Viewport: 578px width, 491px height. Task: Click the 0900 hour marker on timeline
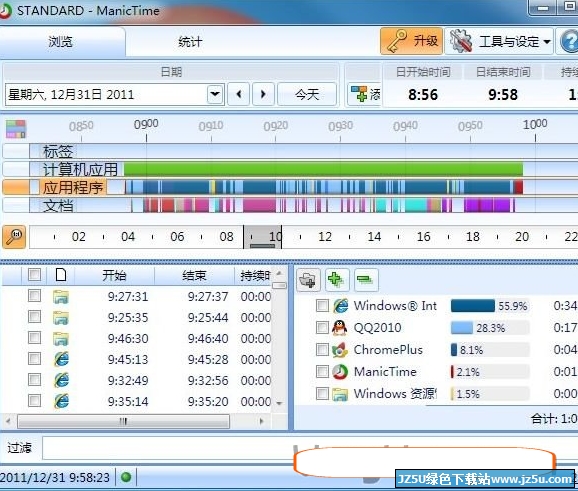[146, 124]
